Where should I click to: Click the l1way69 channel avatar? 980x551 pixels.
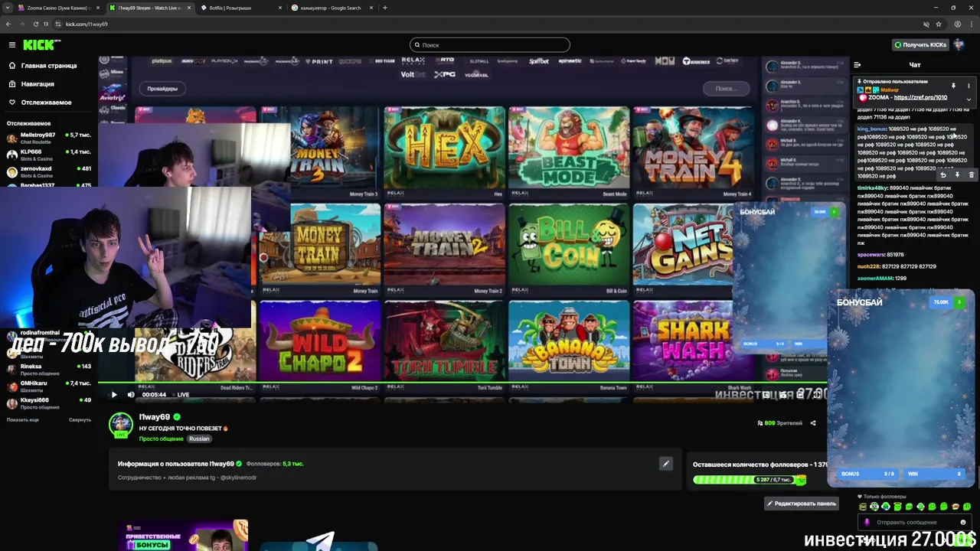click(121, 425)
